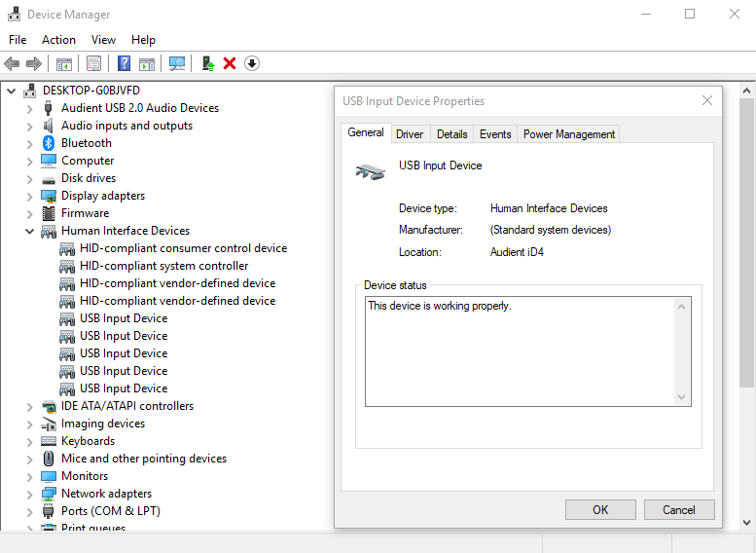
Task: Expand the Network adapters node
Action: tap(29, 494)
